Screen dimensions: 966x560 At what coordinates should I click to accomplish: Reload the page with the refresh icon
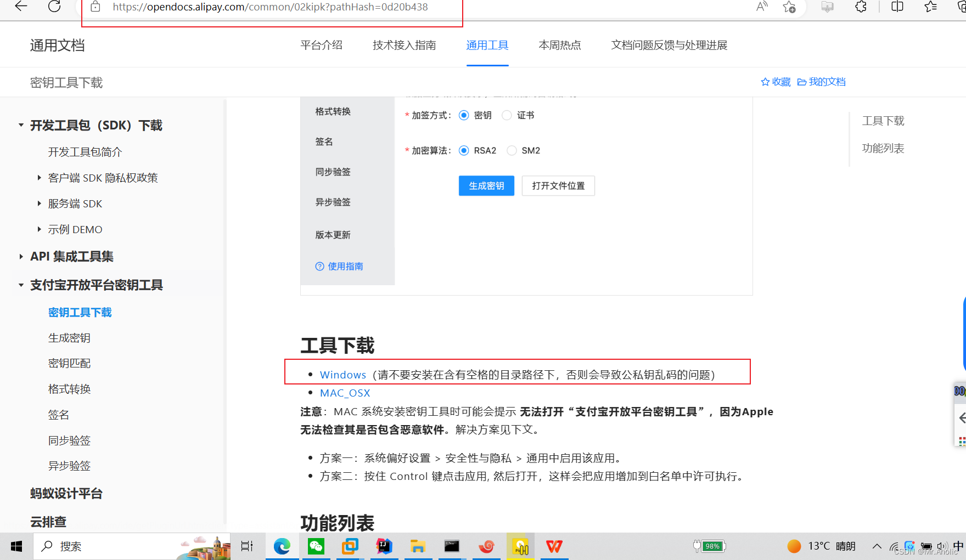pos(54,7)
